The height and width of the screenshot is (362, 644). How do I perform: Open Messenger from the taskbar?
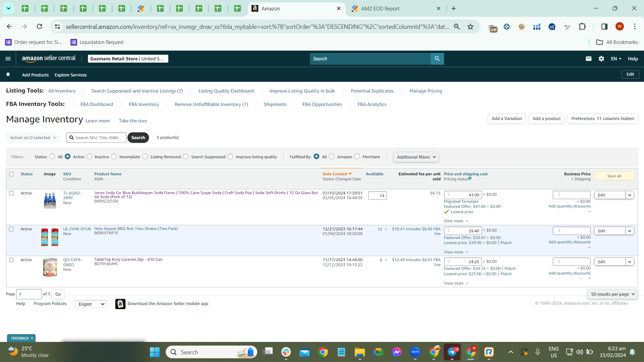pos(397,352)
